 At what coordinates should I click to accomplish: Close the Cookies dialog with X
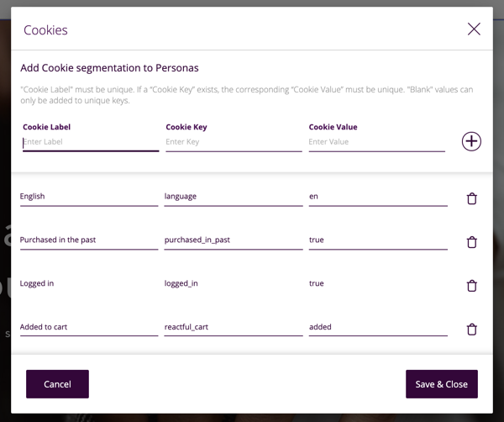tap(474, 29)
